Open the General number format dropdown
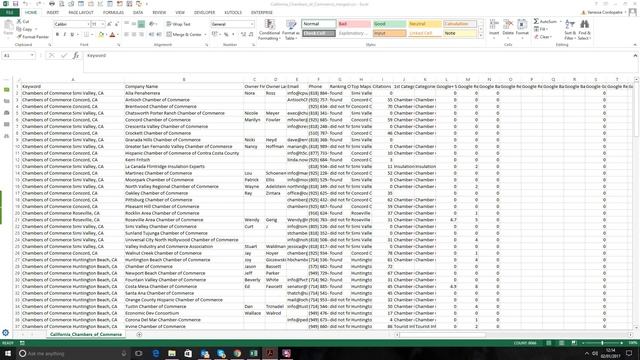640x360 pixels. click(251, 24)
